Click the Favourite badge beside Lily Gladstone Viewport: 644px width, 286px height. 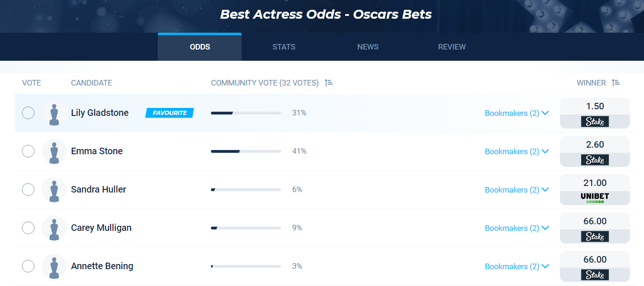169,113
